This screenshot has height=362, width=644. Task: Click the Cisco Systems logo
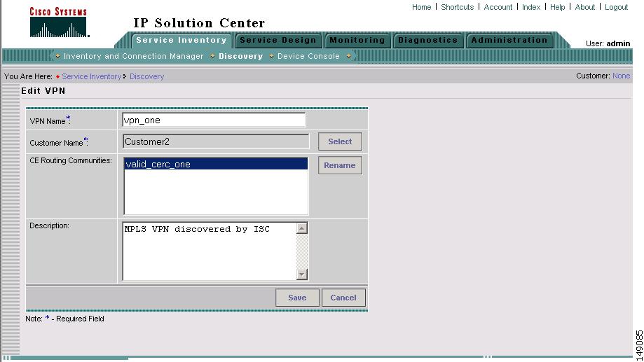point(59,22)
